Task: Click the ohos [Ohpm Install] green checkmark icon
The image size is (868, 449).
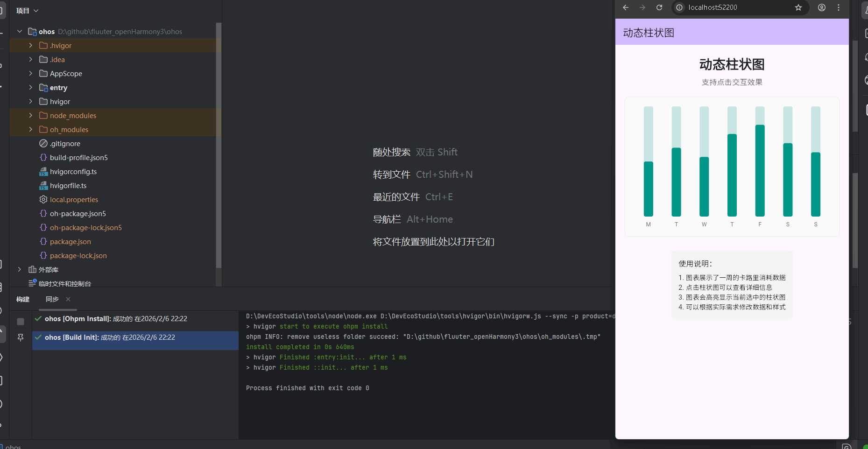Action: pyautogui.click(x=38, y=318)
